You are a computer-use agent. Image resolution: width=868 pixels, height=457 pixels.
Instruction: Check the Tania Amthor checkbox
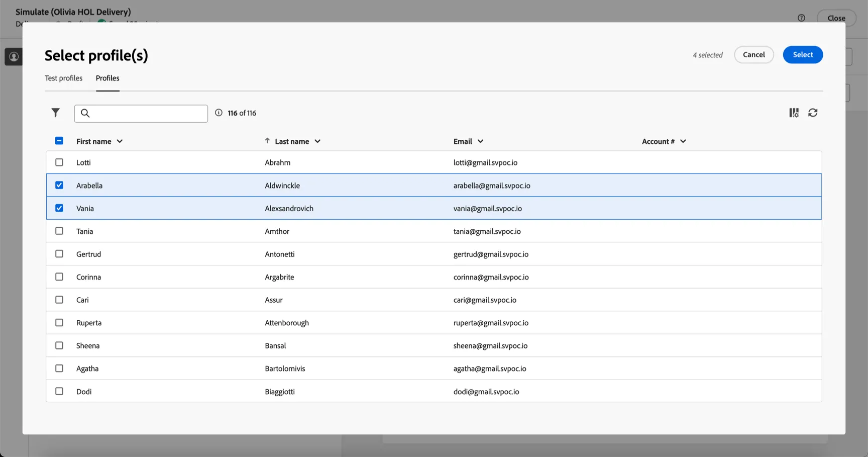tap(59, 231)
